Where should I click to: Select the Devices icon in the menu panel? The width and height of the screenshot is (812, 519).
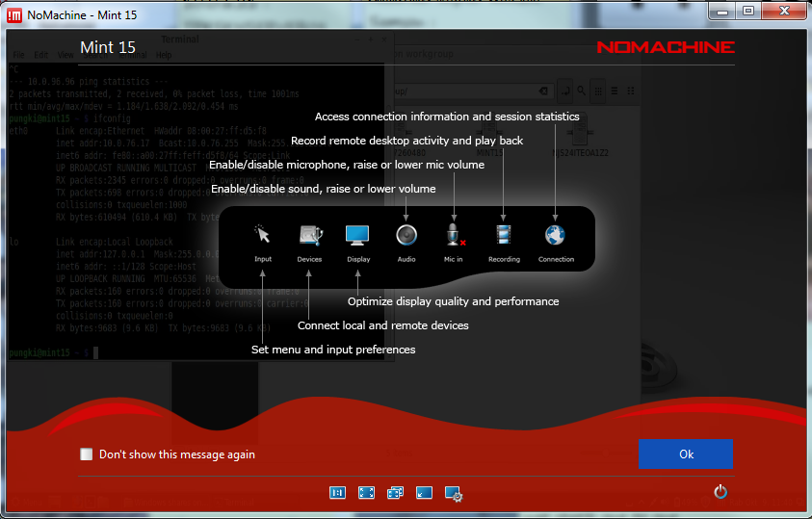310,236
